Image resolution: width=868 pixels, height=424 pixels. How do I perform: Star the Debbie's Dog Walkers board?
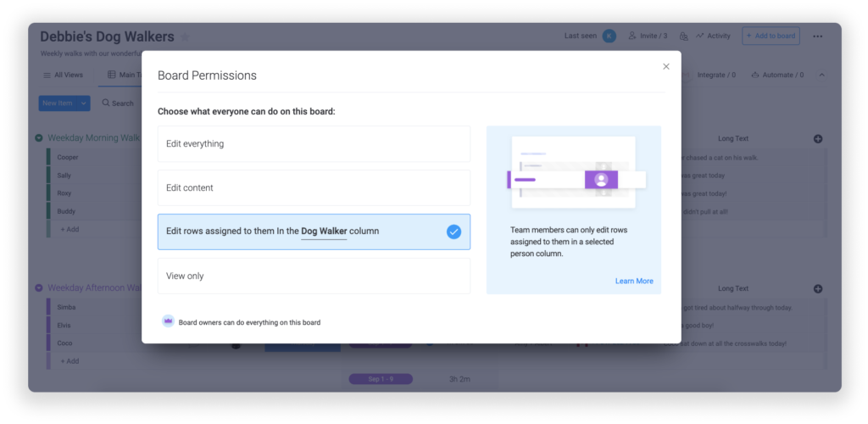click(186, 37)
